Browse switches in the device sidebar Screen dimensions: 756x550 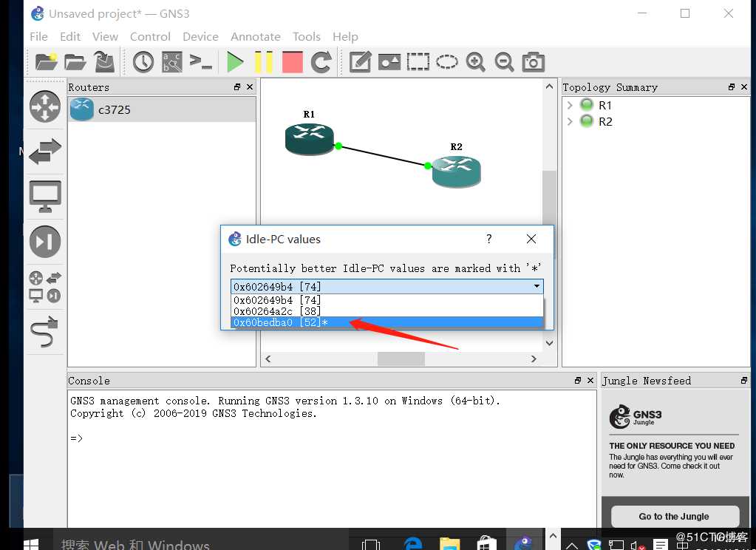tap(45, 152)
